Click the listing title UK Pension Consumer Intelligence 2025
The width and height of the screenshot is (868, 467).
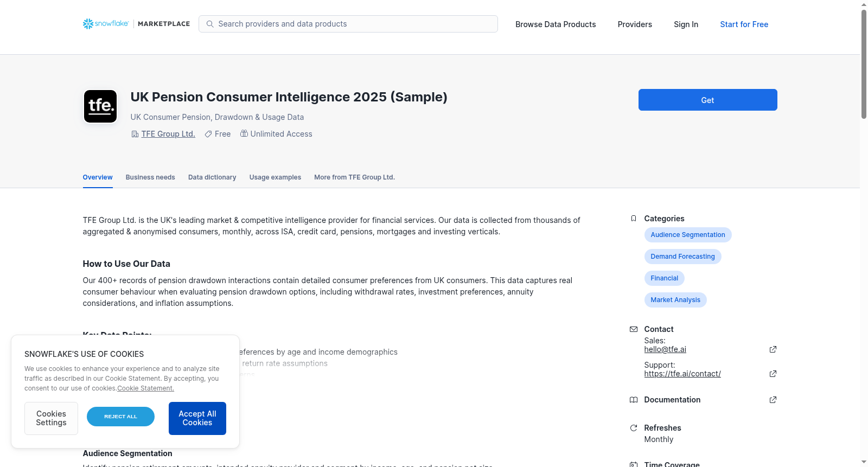point(289,97)
